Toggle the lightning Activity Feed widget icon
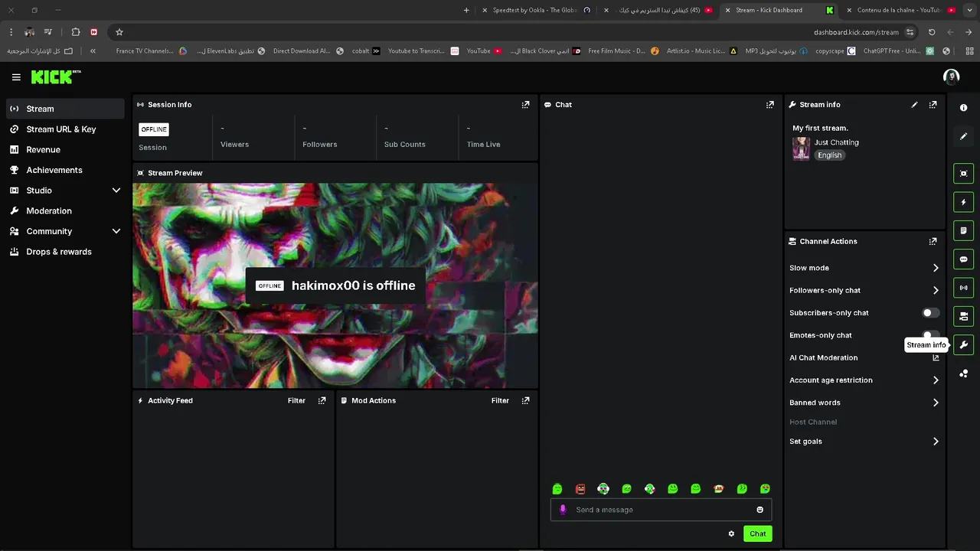The image size is (980, 551). click(963, 202)
